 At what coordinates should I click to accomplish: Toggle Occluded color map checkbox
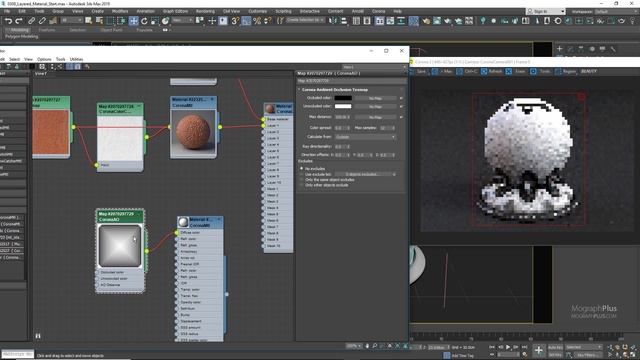(401, 98)
